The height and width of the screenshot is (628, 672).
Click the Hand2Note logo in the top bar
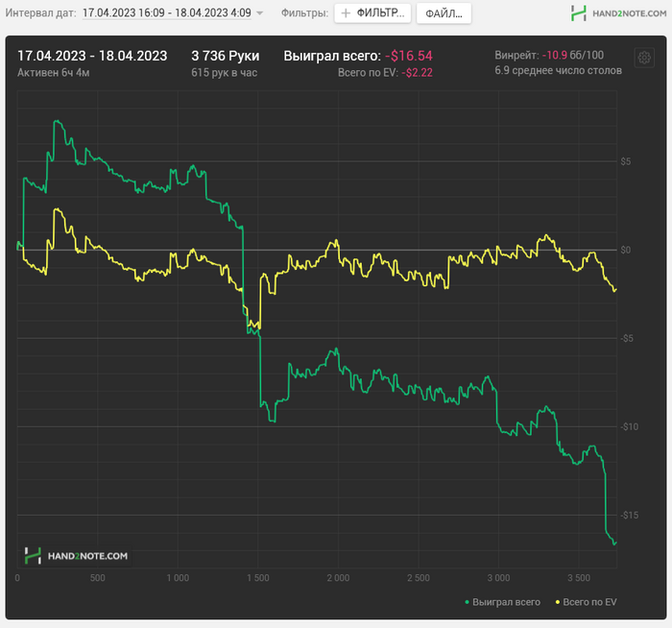point(618,13)
